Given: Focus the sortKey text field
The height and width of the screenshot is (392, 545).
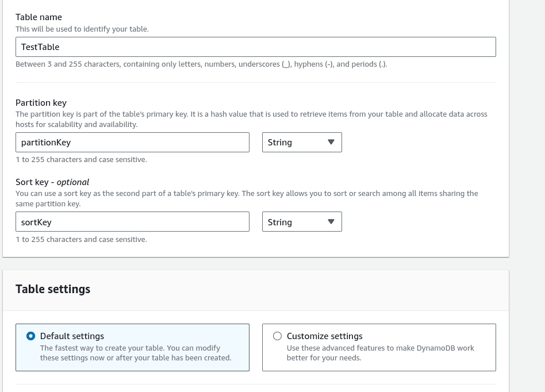Looking at the screenshot, I should click(x=132, y=222).
